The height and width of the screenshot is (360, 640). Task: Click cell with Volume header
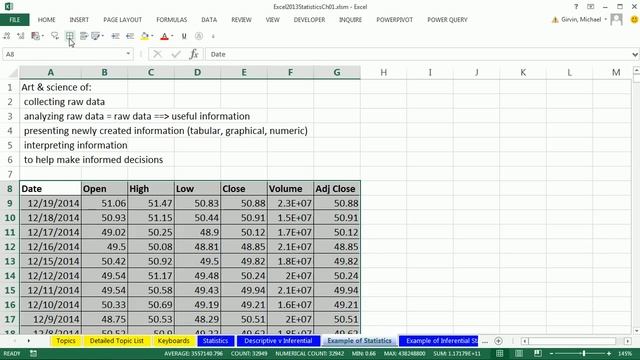click(290, 189)
